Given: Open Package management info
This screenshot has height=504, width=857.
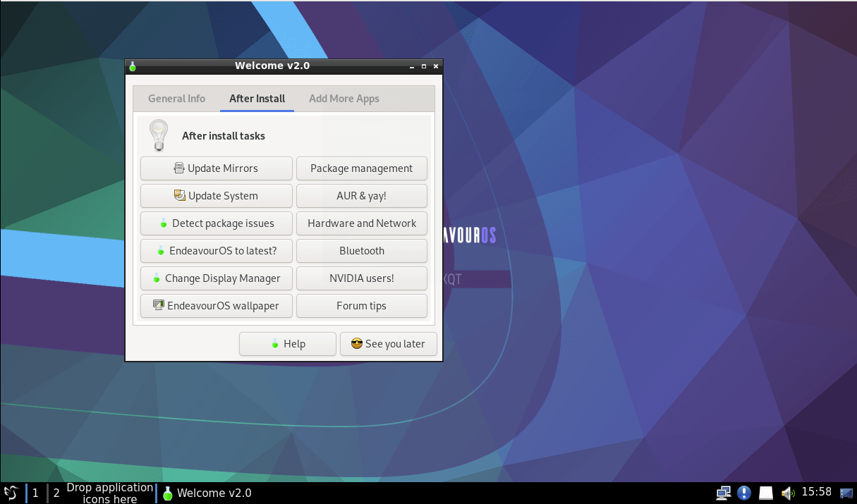Looking at the screenshot, I should point(362,168).
